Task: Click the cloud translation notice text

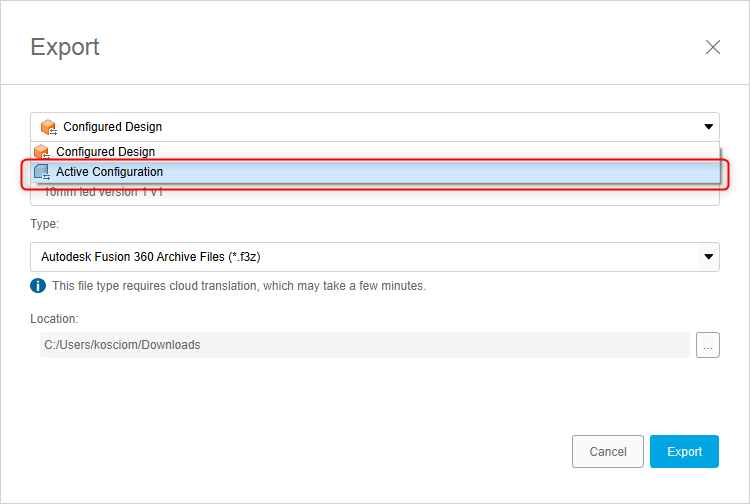Action: point(239,286)
